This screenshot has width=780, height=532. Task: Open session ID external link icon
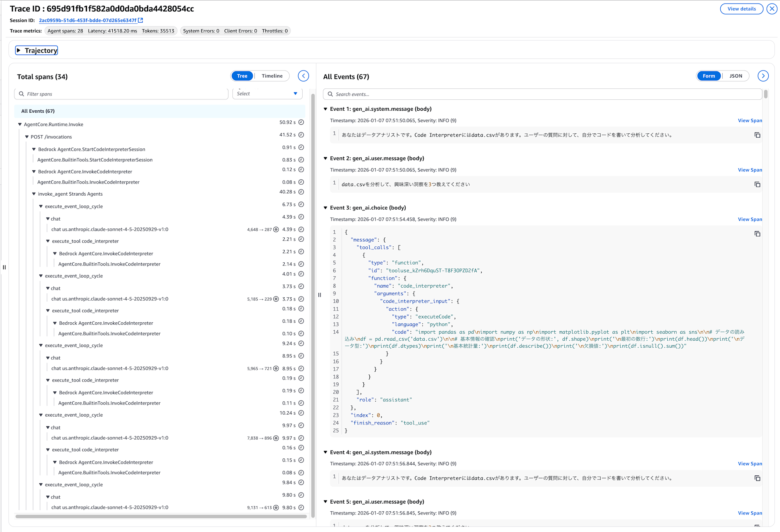point(141,20)
